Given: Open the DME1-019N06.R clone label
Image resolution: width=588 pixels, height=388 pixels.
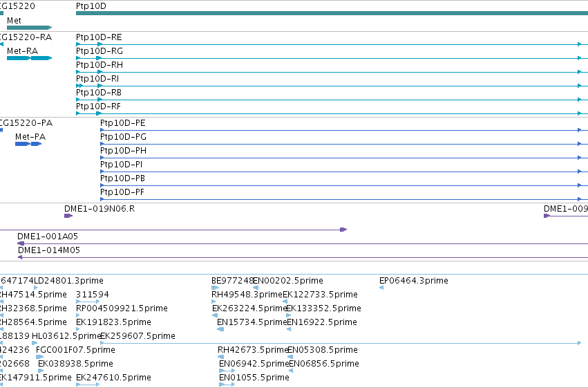Looking at the screenshot, I should click(x=99, y=209).
